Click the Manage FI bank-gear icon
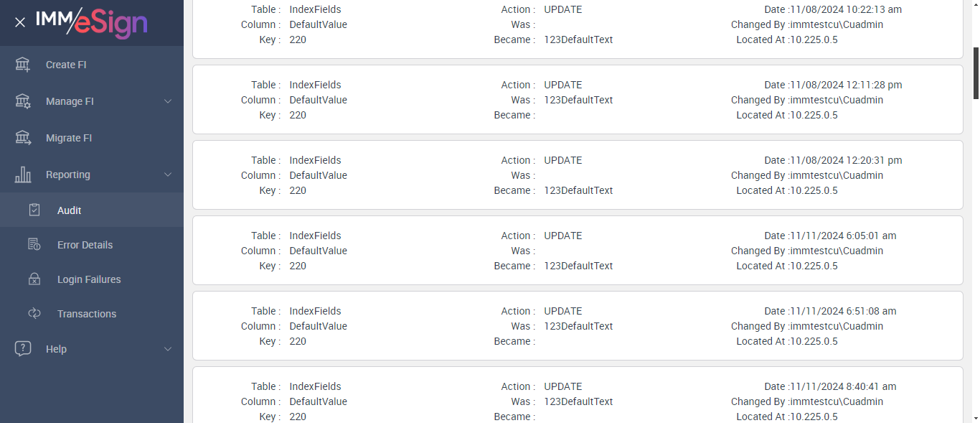Screen dimensions: 980x423 (23, 101)
